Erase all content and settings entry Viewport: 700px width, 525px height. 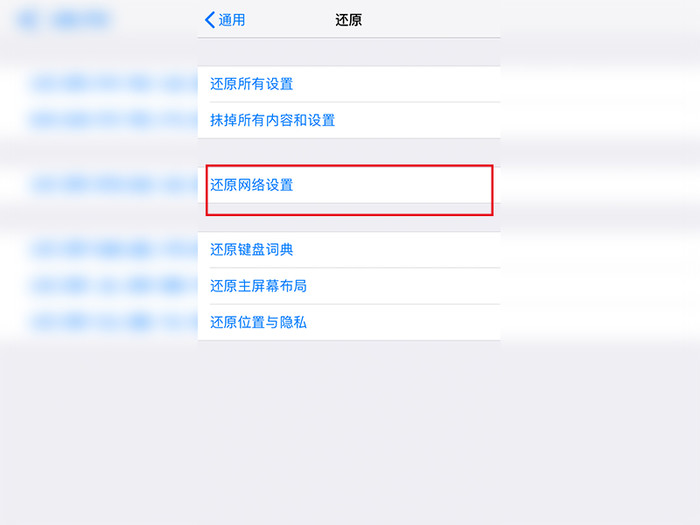pyautogui.click(x=349, y=120)
